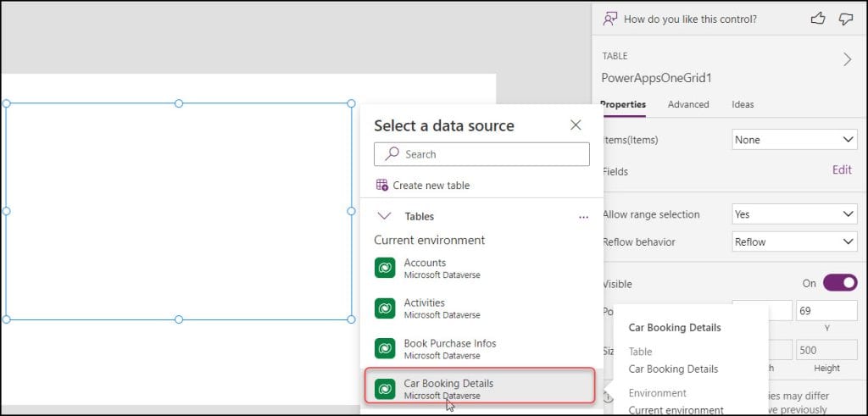Choose the Accounts table
Viewport: 868px width, 416px height.
(x=481, y=268)
